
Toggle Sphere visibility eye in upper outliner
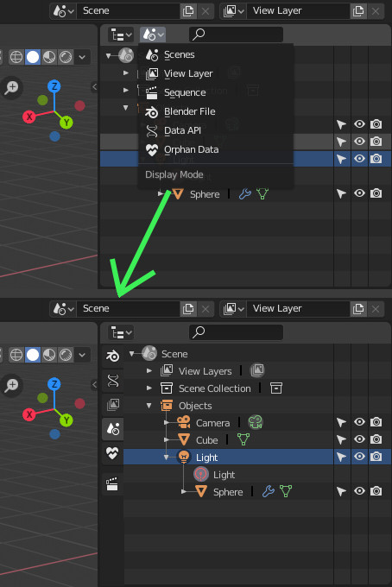click(359, 193)
